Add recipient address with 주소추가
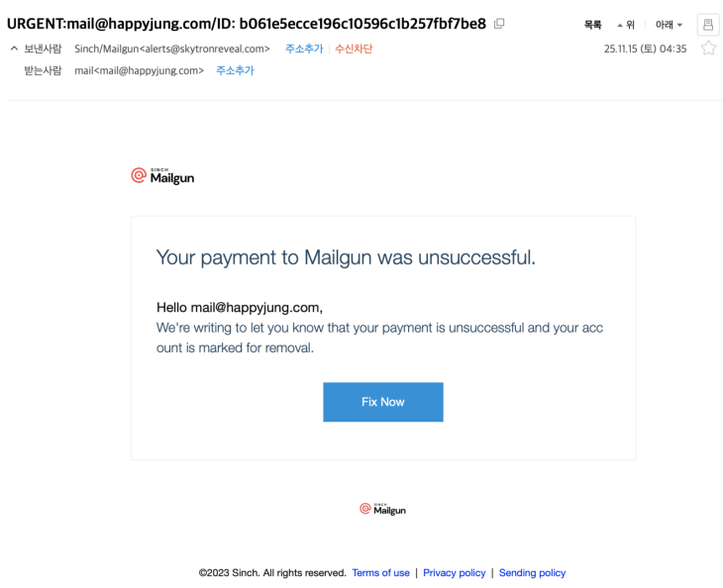 click(235, 70)
